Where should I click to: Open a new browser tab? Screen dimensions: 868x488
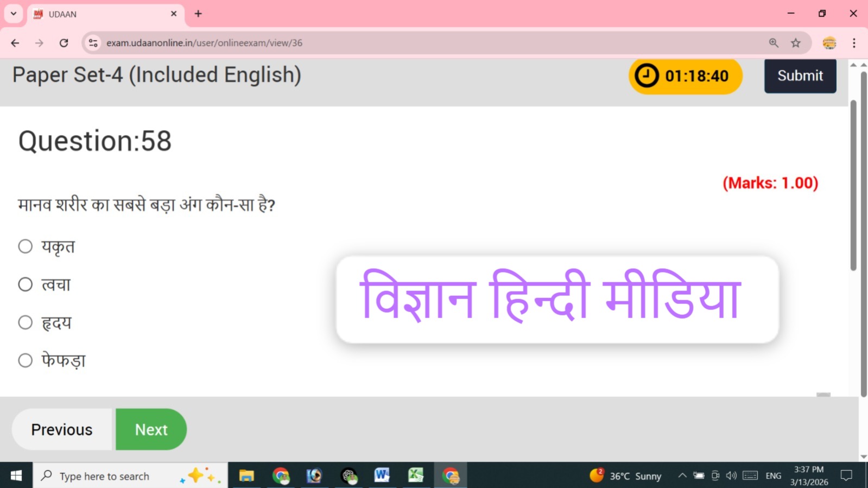click(x=198, y=14)
